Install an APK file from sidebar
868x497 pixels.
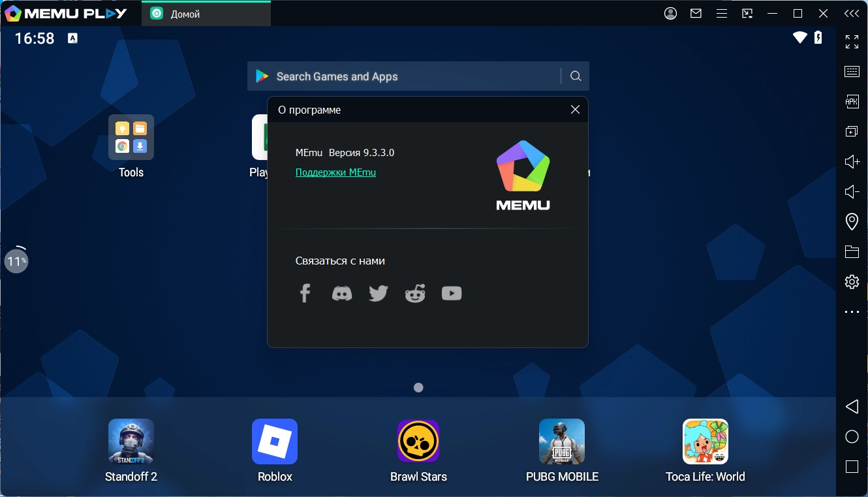[852, 101]
